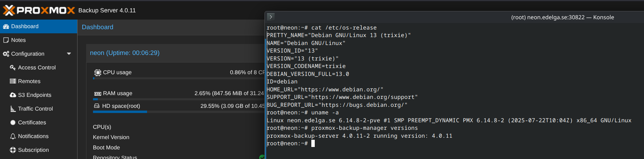The height and width of the screenshot is (159, 644).
Task: Click the neon uptime panel title
Action: click(x=125, y=53)
